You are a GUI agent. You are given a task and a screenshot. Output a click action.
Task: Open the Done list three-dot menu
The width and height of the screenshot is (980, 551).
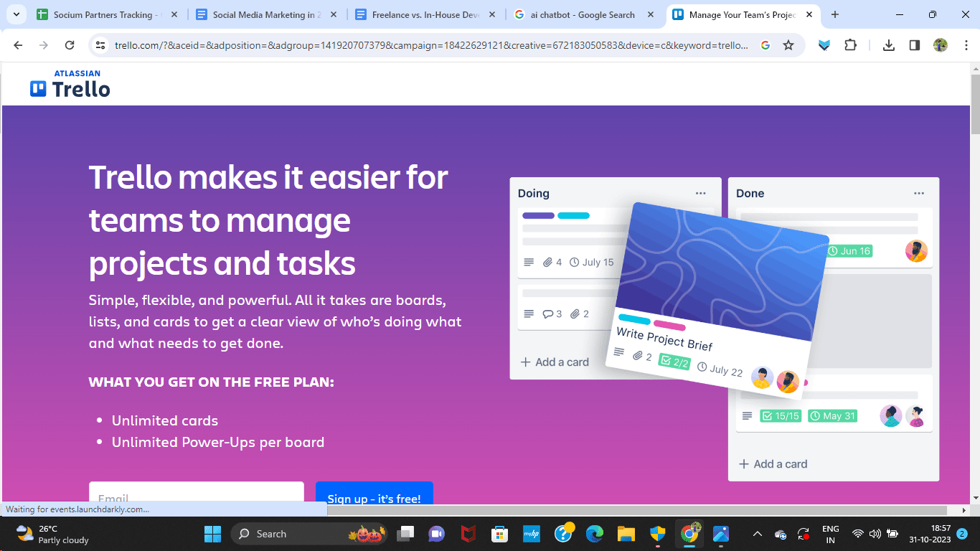pos(919,193)
